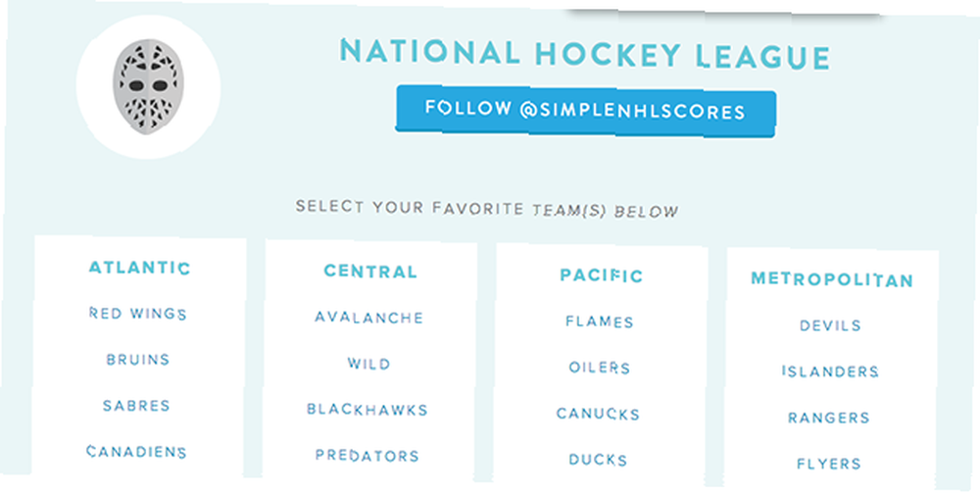Click the Atlantic division heading
980x493 pixels.
tap(139, 268)
